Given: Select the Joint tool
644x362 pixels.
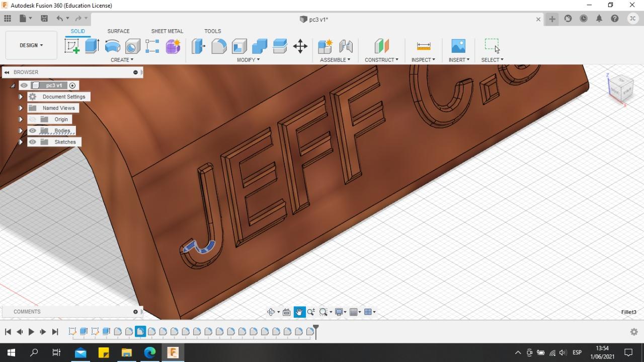Looking at the screenshot, I should pos(346,46).
